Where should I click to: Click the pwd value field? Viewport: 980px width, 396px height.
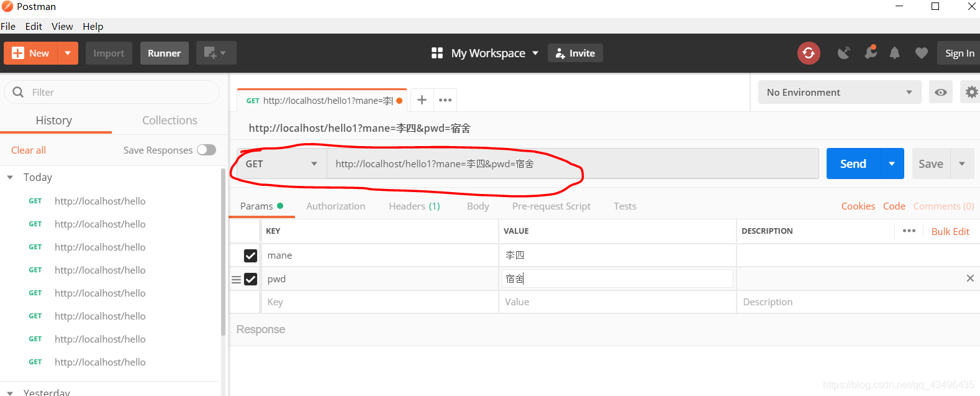617,279
